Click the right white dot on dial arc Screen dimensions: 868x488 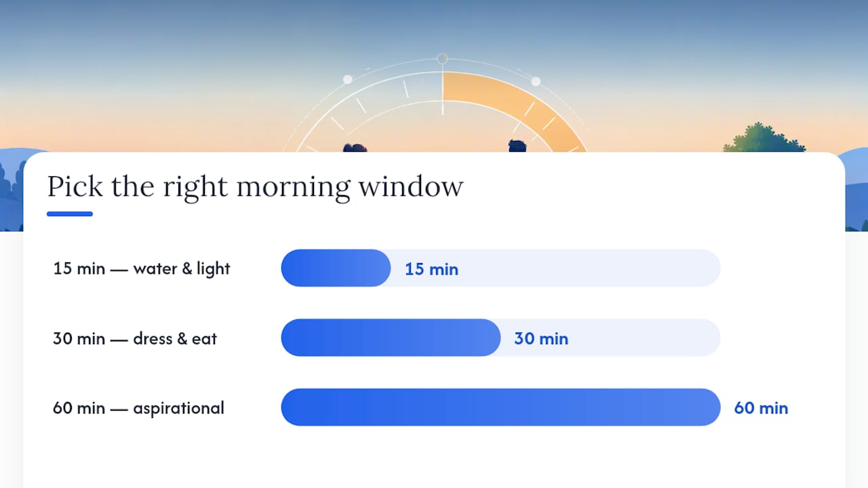tap(536, 81)
